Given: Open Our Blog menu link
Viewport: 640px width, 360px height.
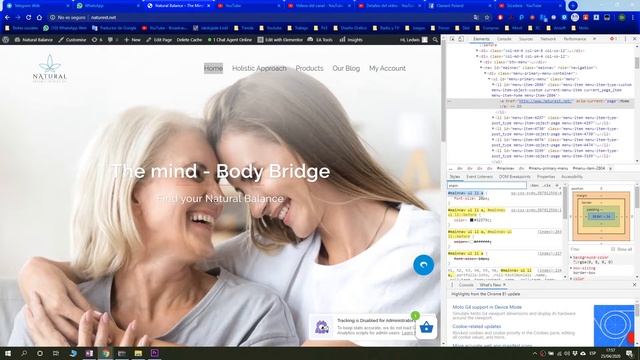Looking at the screenshot, I should [x=346, y=69].
